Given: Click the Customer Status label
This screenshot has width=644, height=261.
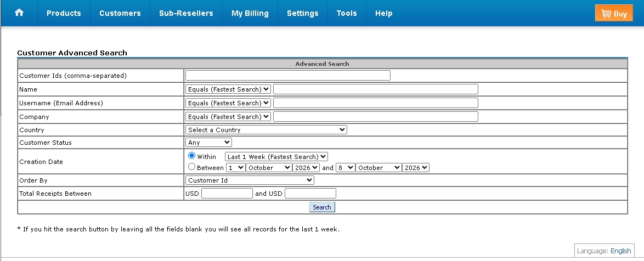Looking at the screenshot, I should point(46,143).
